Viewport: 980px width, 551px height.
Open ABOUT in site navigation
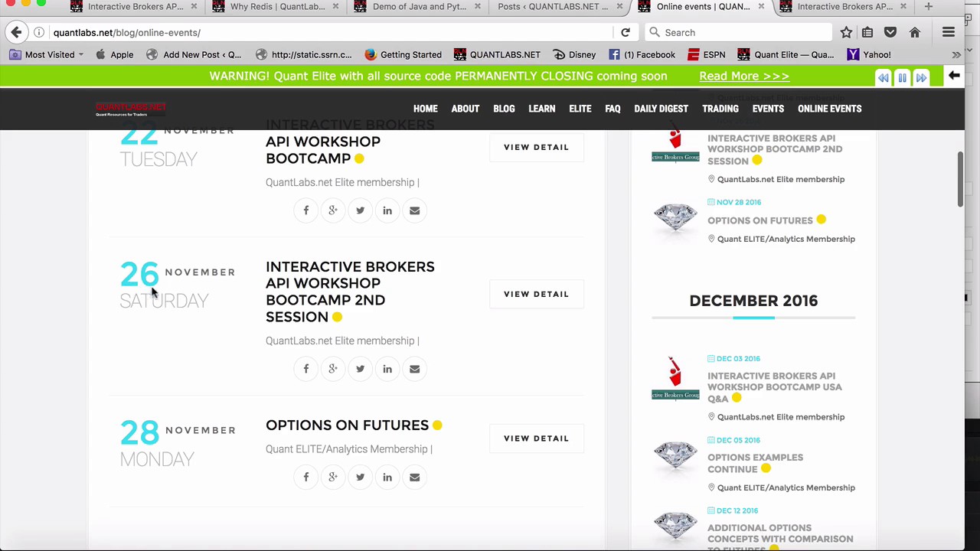465,109
